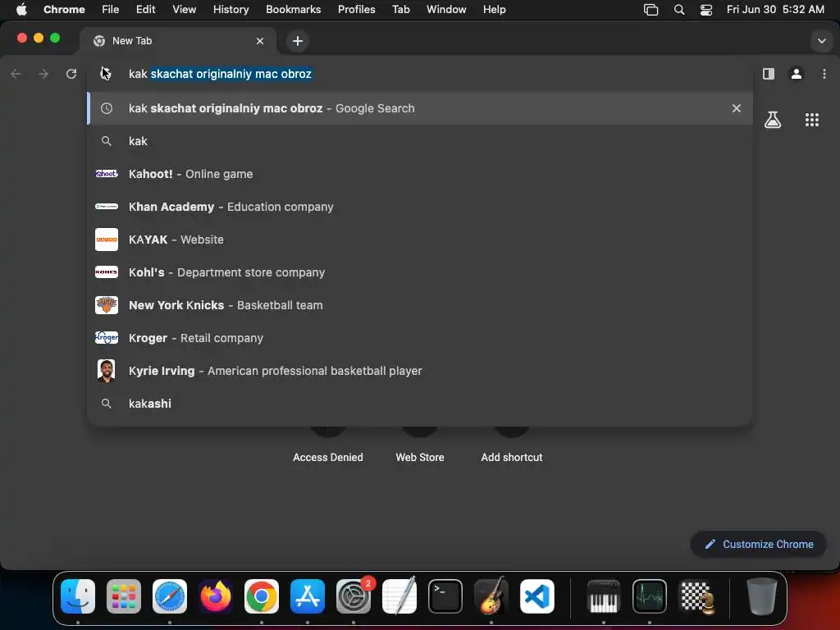Open the History menu
This screenshot has height=630, width=840.
231,9
